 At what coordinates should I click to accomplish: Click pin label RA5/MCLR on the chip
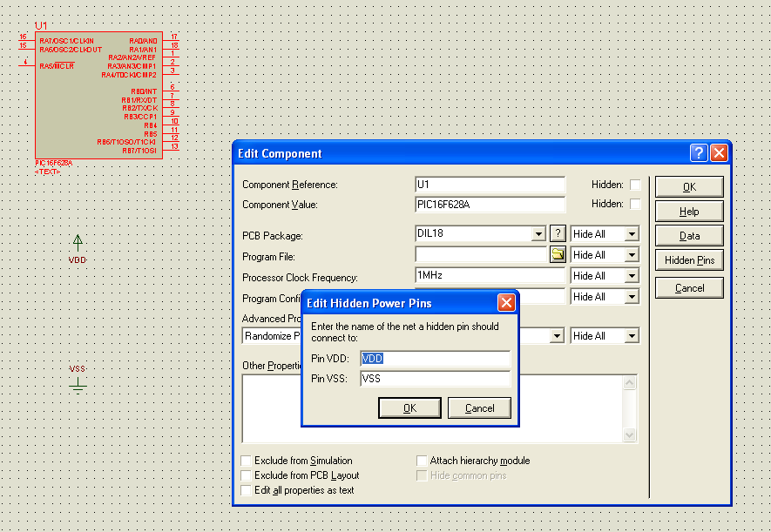pyautogui.click(x=57, y=66)
